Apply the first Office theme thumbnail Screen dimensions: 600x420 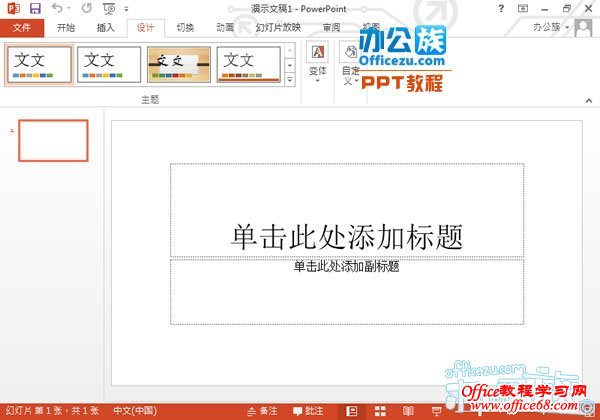pyautogui.click(x=39, y=64)
